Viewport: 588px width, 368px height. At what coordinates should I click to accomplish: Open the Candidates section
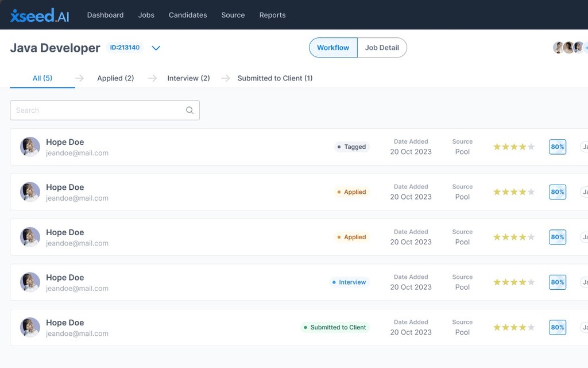[x=188, y=15]
